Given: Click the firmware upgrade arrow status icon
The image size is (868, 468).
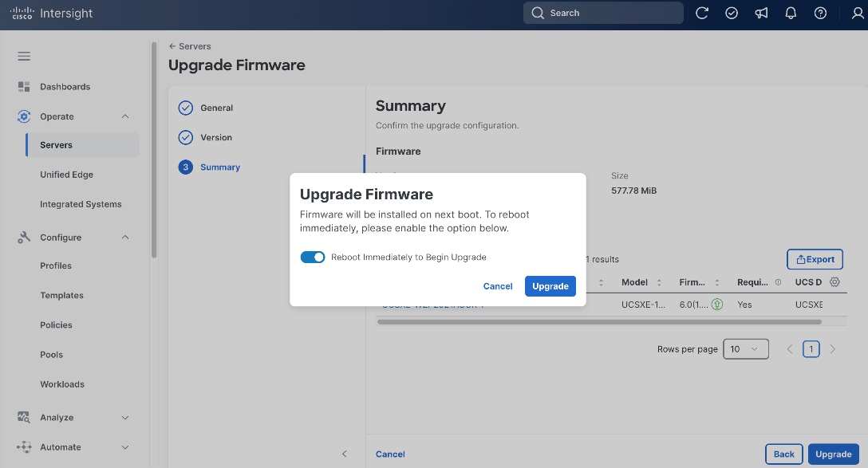Looking at the screenshot, I should [x=717, y=305].
